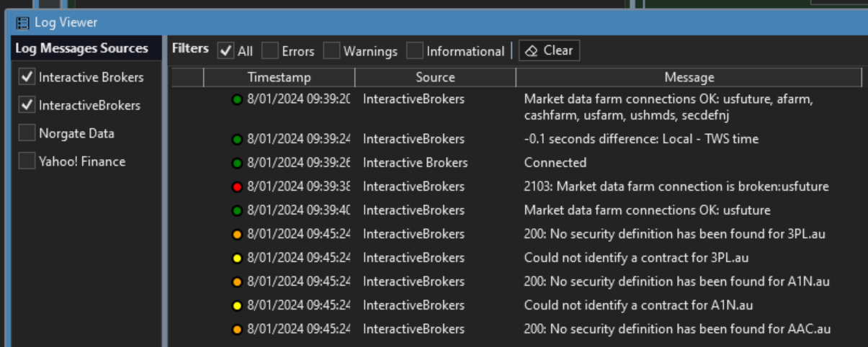
Task: Enable the Informational filter checkbox
Action: [x=414, y=50]
